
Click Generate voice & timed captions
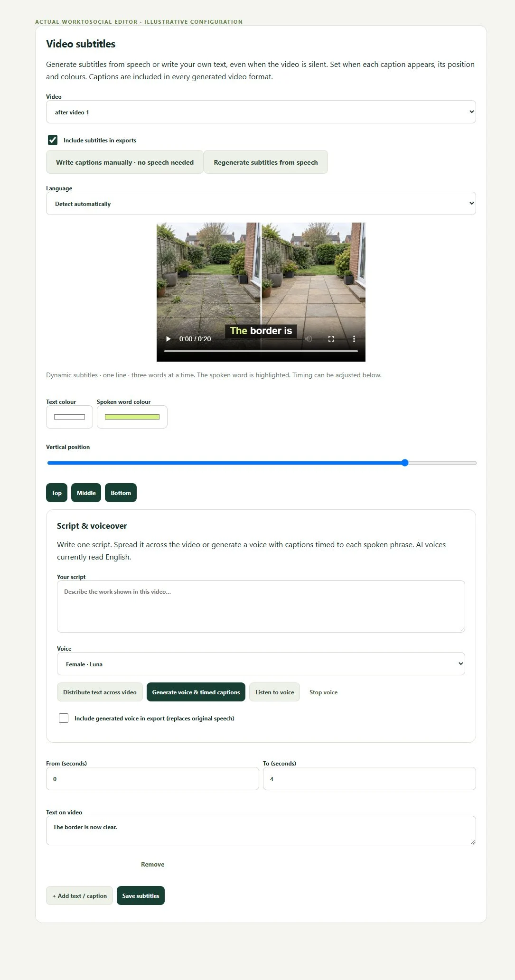(196, 692)
